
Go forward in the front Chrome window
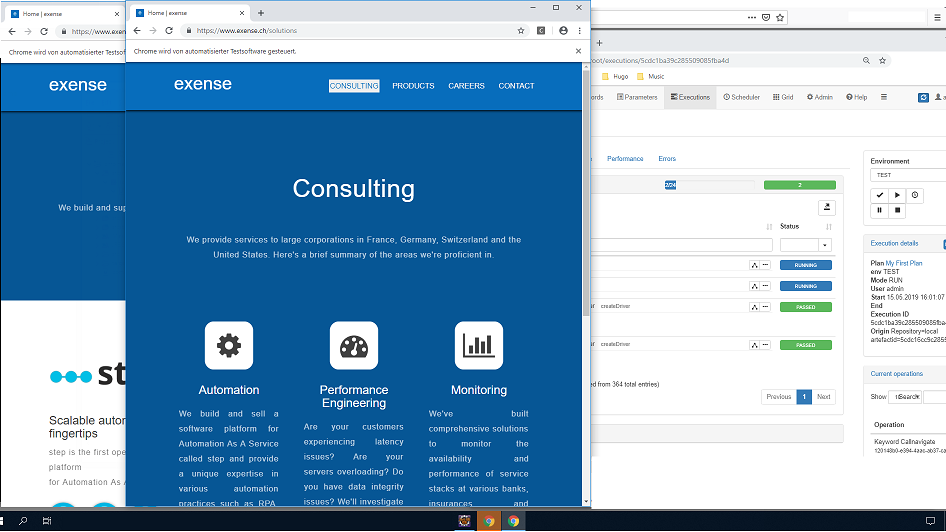tap(153, 31)
